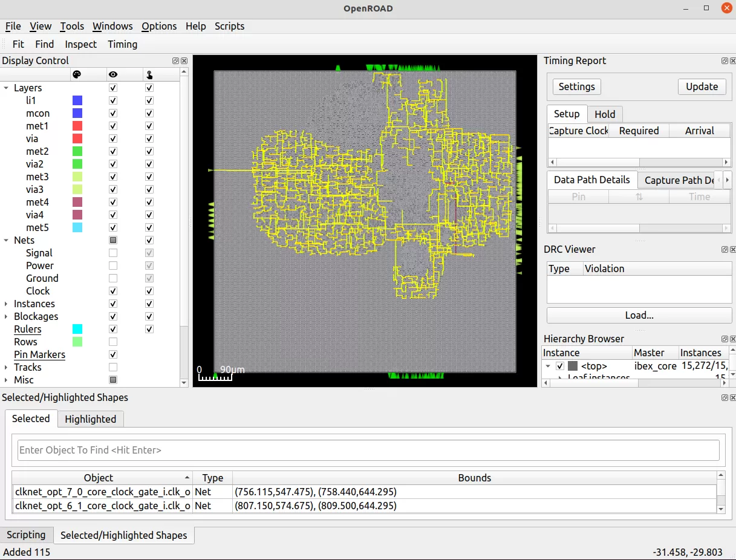The height and width of the screenshot is (560, 736).
Task: Open the View menu
Action: pos(41,26)
